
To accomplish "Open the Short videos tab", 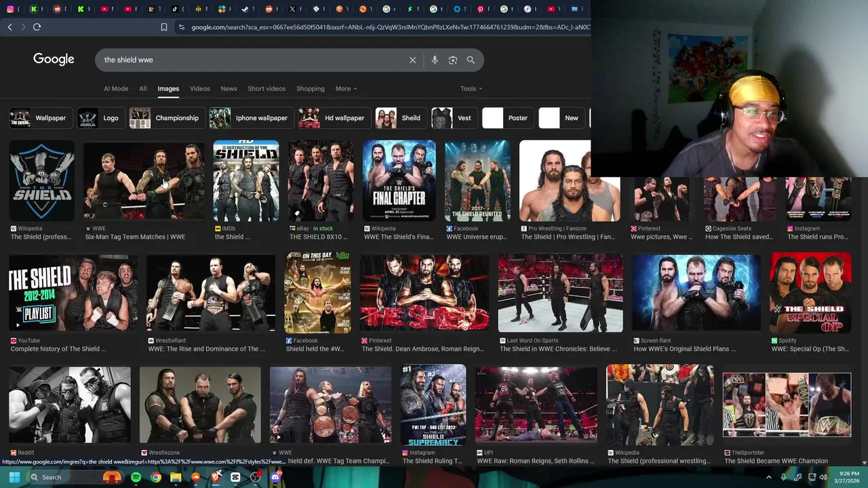I will (267, 89).
